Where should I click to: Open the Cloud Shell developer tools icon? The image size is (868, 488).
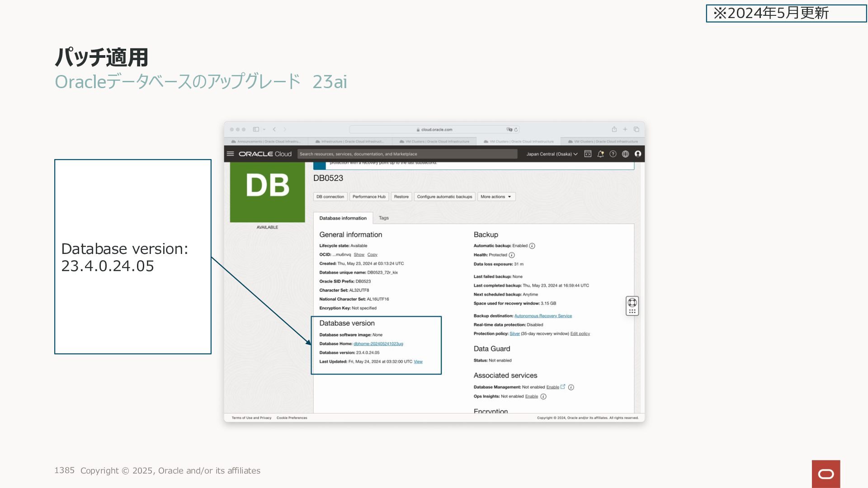[x=588, y=154]
